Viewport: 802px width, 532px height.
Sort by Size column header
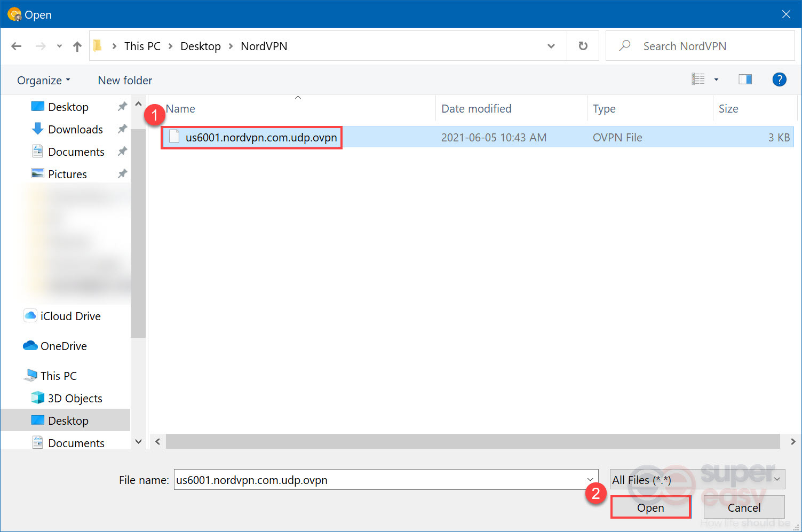(x=728, y=109)
